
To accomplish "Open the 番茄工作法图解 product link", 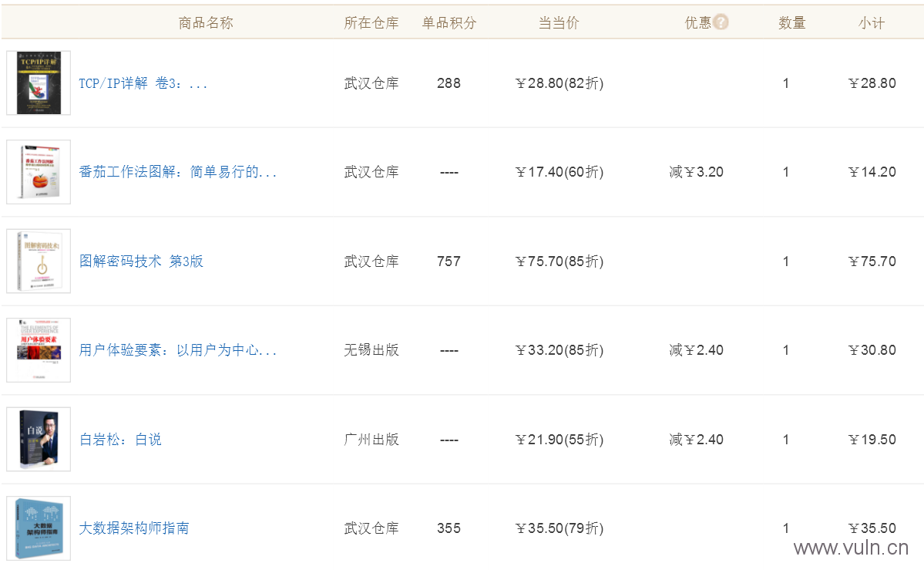I will pos(178,172).
